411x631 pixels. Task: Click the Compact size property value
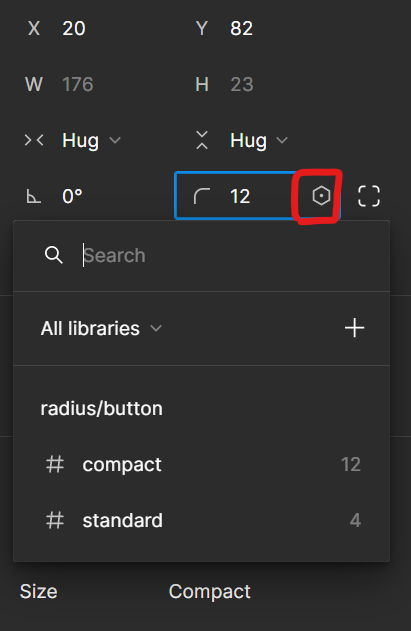210,592
